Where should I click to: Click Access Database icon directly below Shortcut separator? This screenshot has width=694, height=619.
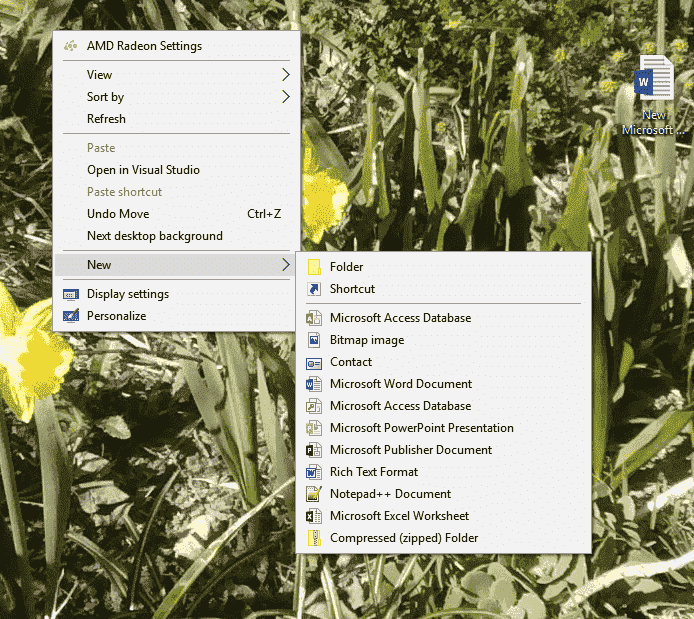pyautogui.click(x=314, y=318)
